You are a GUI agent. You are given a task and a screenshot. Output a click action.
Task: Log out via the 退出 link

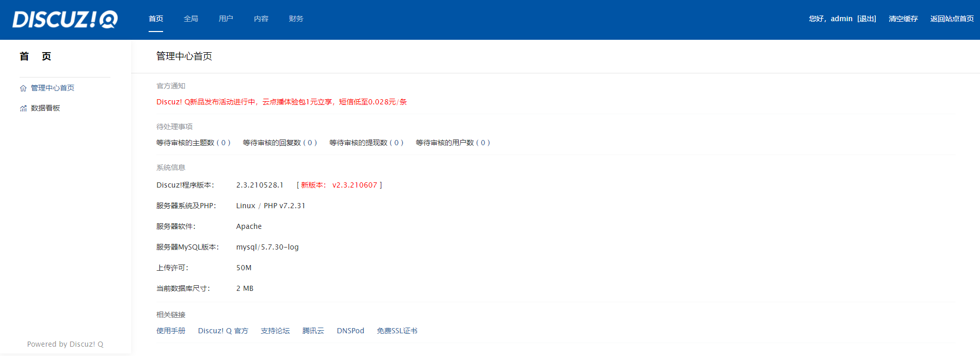(866, 19)
